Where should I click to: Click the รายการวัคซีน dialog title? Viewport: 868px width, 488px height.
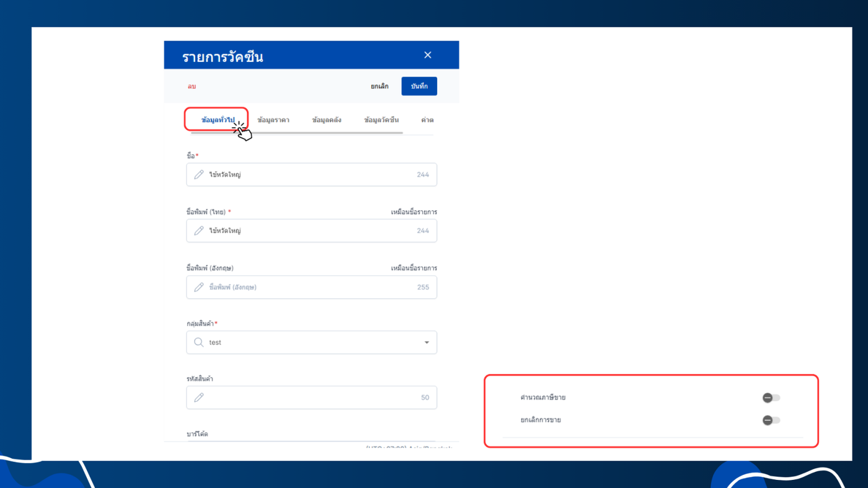[x=223, y=57]
